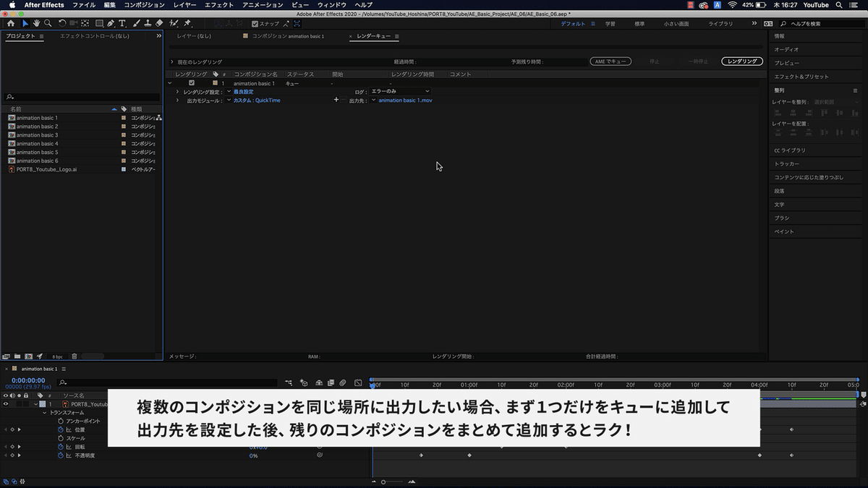Click the Home icon in toolbar

[x=11, y=24]
